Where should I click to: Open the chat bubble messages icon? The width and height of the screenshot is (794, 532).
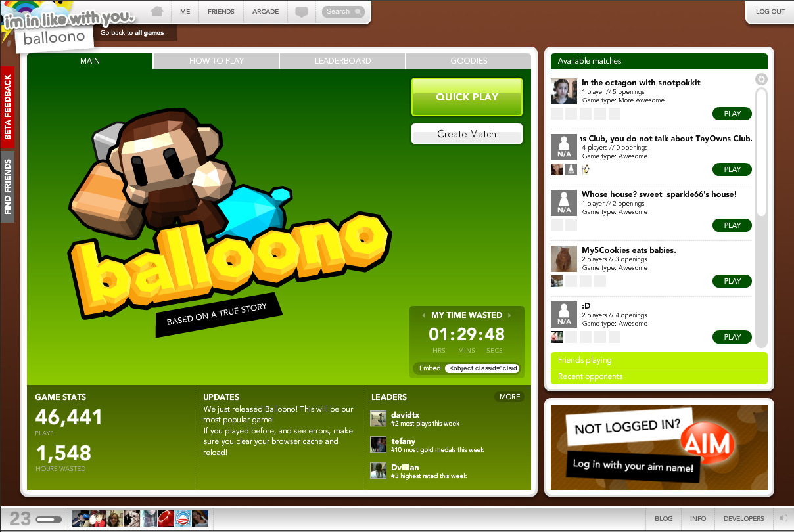(x=302, y=12)
